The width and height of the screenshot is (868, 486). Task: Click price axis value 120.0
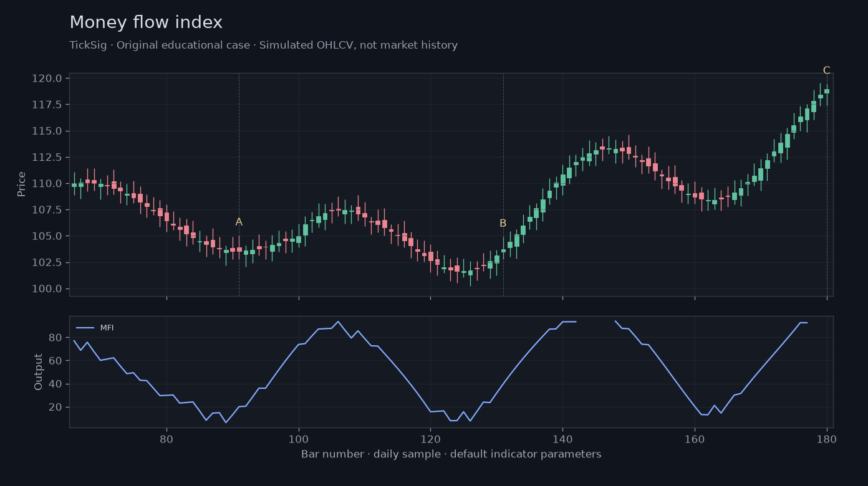click(x=47, y=79)
